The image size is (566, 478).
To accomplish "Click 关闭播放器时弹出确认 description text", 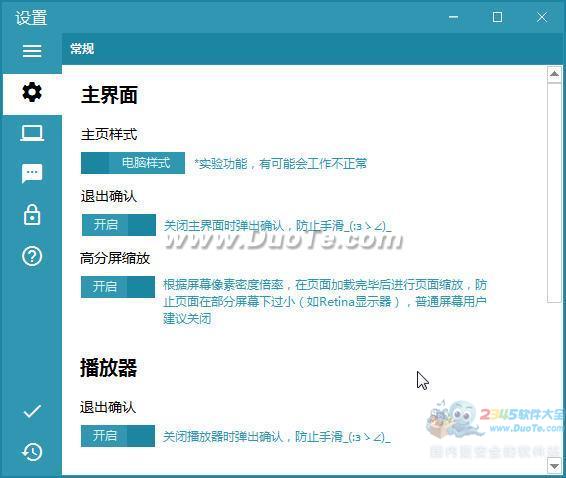I will coord(277,437).
